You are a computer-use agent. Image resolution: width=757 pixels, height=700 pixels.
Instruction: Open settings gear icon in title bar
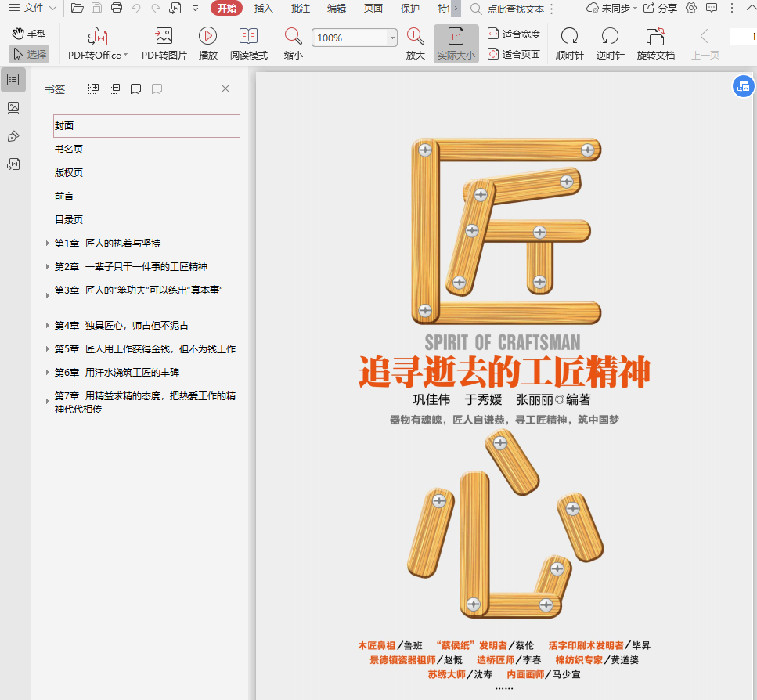point(691,8)
